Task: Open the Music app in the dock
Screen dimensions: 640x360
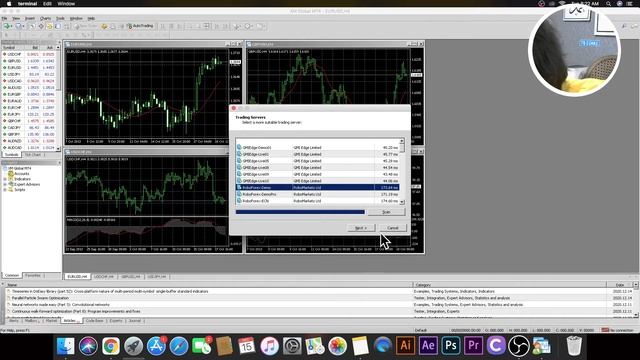Action: pos(269,346)
